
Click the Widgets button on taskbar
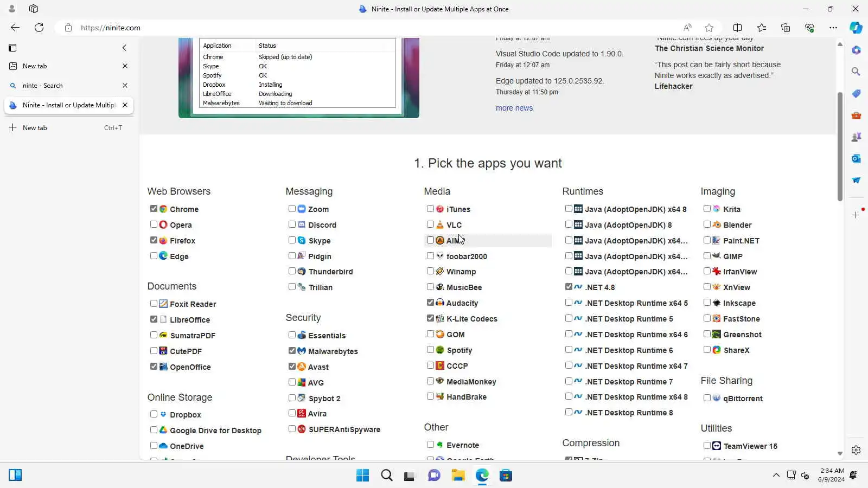(x=15, y=476)
